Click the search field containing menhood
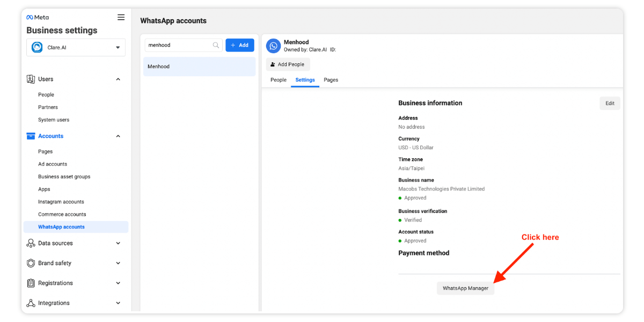Image resolution: width=644 pixels, height=322 pixels. coord(184,45)
